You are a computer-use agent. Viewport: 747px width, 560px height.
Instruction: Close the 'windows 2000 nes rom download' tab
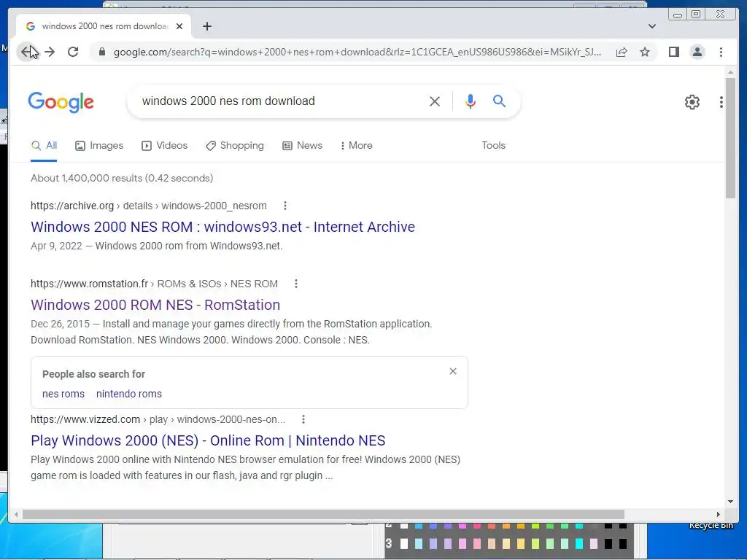pyautogui.click(x=179, y=26)
